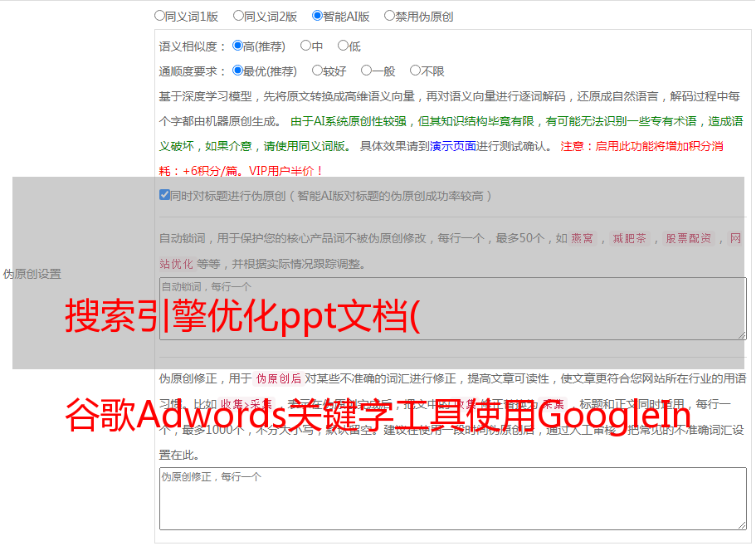Set 语义相似度 to 低

pyautogui.click(x=343, y=46)
